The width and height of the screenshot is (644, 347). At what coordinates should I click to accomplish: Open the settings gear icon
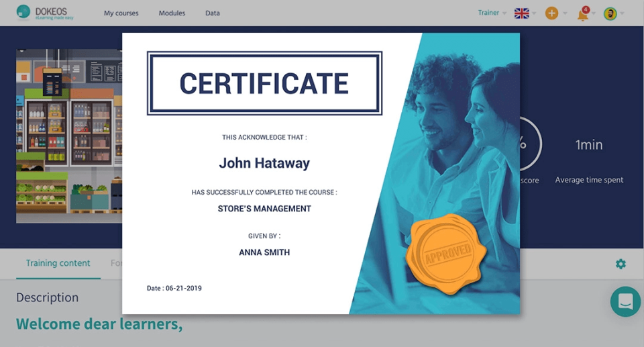621,264
